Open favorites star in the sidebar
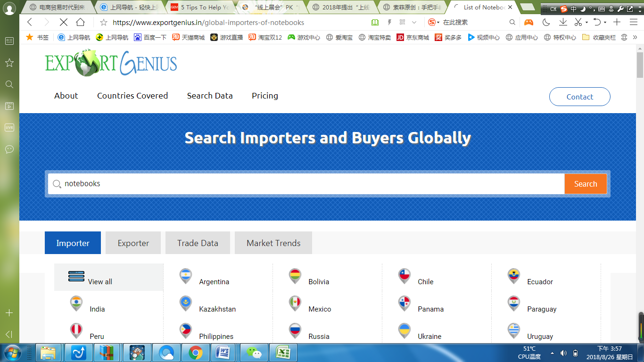This screenshot has height=362, width=644. pyautogui.click(x=9, y=63)
